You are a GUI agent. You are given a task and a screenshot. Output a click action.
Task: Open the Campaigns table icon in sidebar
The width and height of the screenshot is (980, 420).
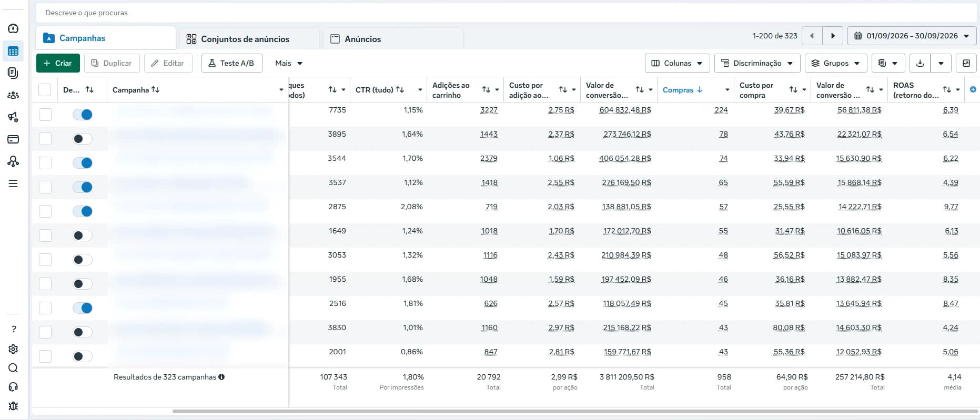pos(13,51)
